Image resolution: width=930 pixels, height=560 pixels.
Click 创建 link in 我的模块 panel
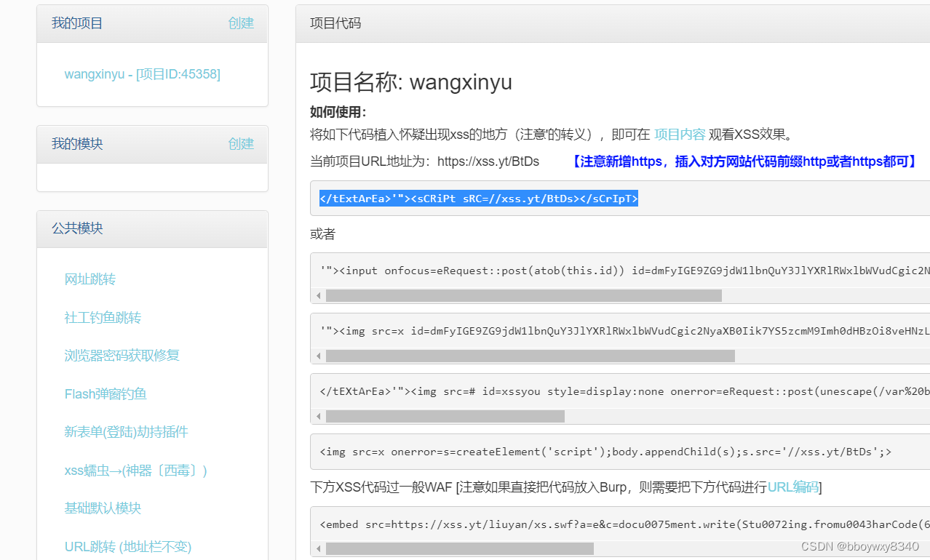point(241,144)
